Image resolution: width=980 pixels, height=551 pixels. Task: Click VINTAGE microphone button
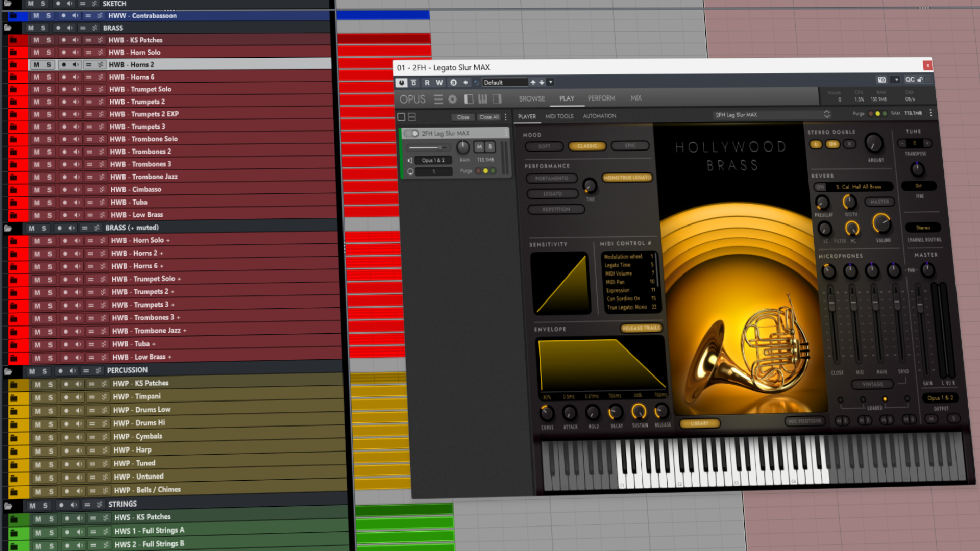point(872,384)
